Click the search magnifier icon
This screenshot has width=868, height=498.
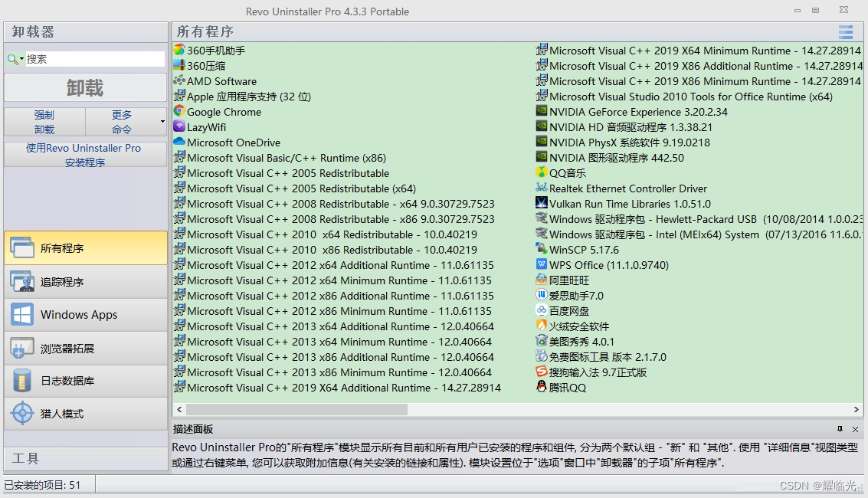click(x=12, y=59)
